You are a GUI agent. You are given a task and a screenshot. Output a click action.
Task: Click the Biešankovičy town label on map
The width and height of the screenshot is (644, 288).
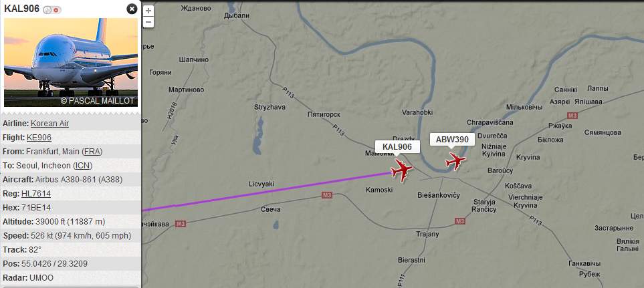[x=438, y=195]
